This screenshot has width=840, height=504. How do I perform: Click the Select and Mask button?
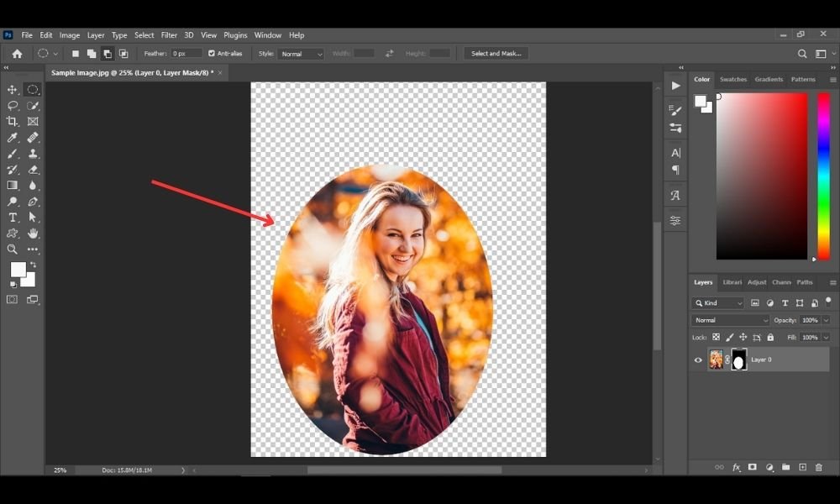(496, 54)
